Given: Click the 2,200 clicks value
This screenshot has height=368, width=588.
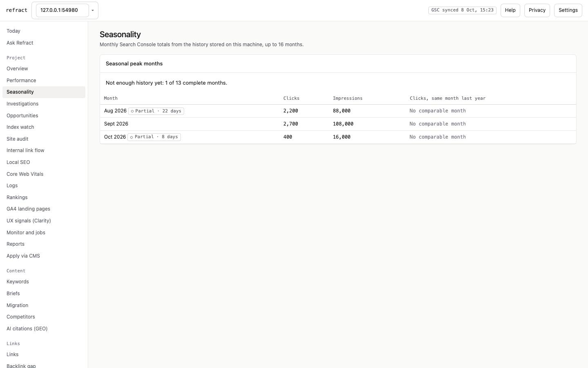Looking at the screenshot, I should tap(291, 111).
